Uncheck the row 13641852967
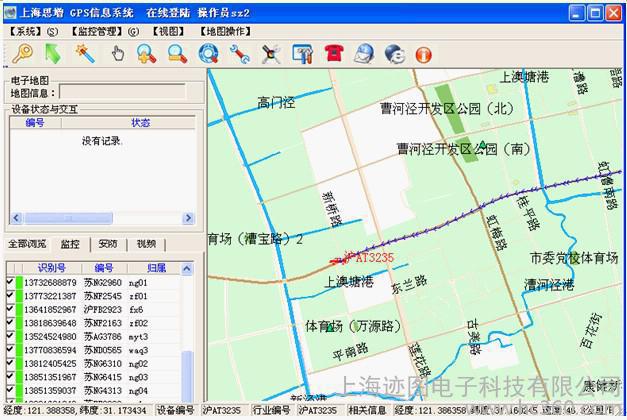Screen dimensions: 627x420 point(10,309)
